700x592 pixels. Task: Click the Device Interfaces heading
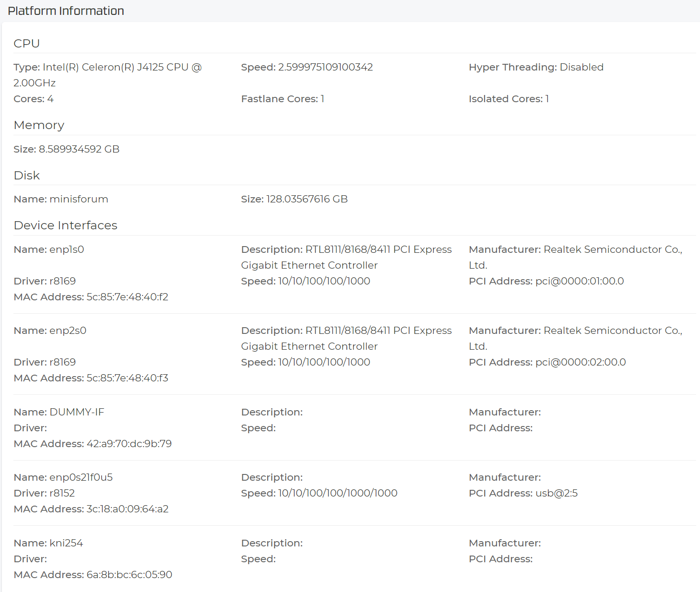65,225
